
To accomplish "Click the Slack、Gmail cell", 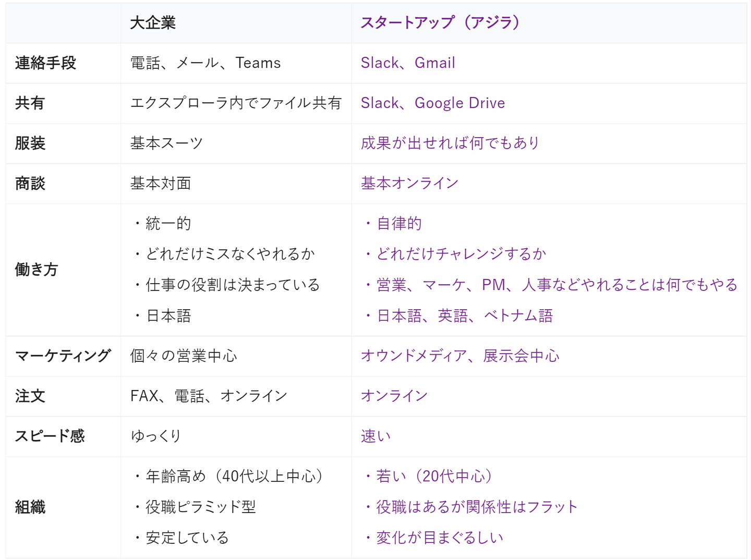I will point(408,63).
